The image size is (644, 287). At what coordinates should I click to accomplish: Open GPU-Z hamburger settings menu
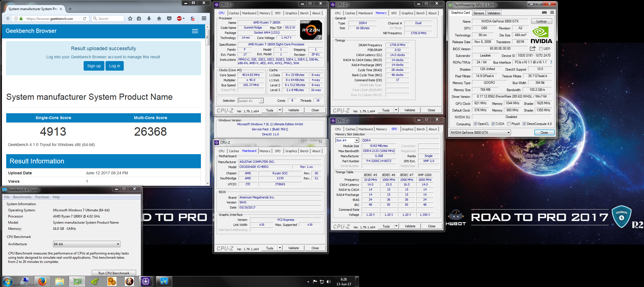(x=552, y=13)
